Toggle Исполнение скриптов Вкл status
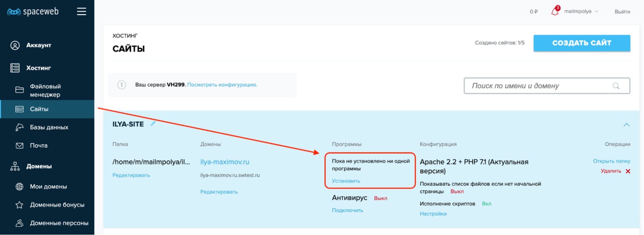The width and height of the screenshot is (644, 235). point(486,204)
